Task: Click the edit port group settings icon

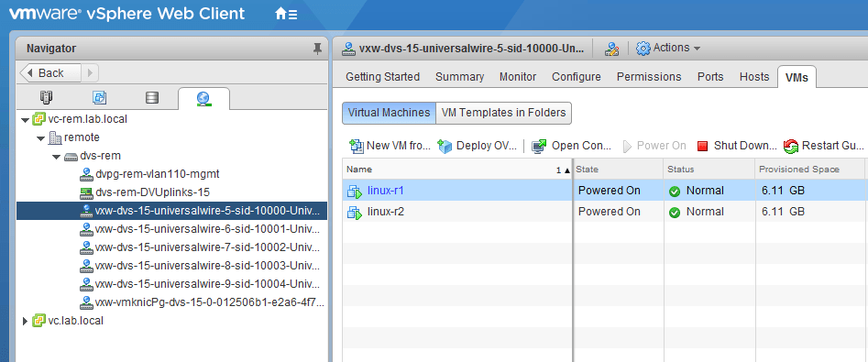Action: point(611,49)
